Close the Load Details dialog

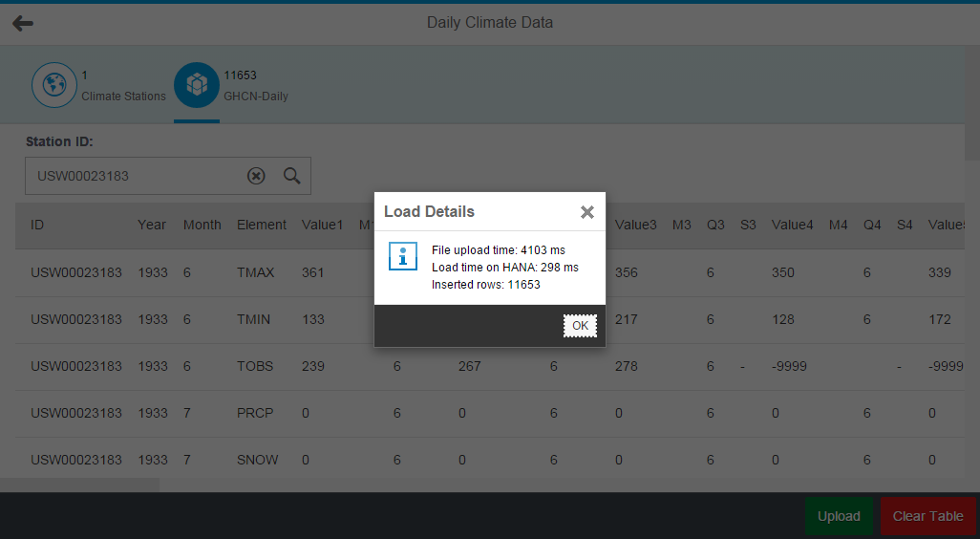[x=586, y=212]
